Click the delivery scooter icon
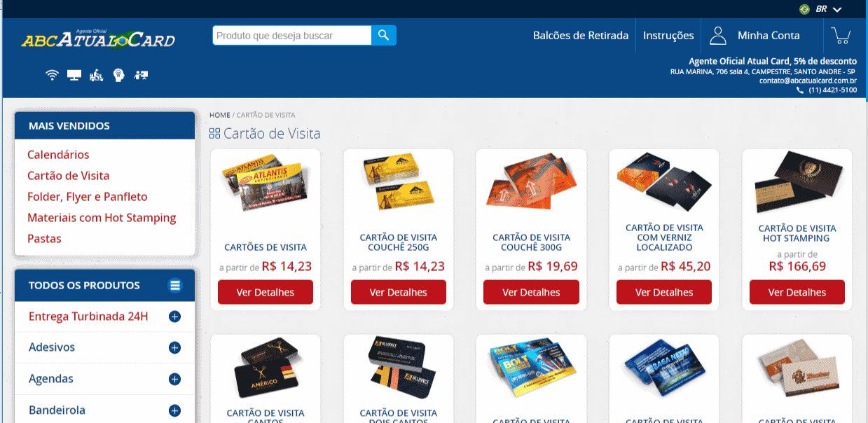868x423 pixels. tap(97, 75)
